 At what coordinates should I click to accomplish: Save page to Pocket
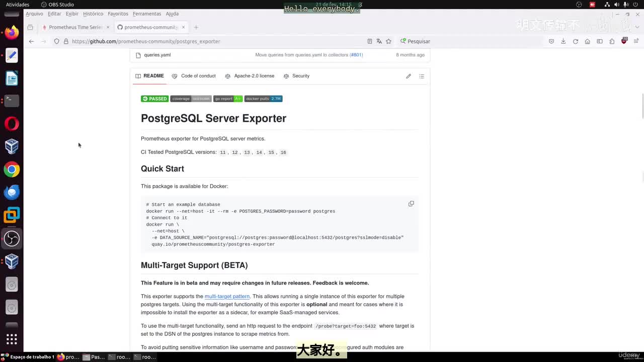coord(551,41)
